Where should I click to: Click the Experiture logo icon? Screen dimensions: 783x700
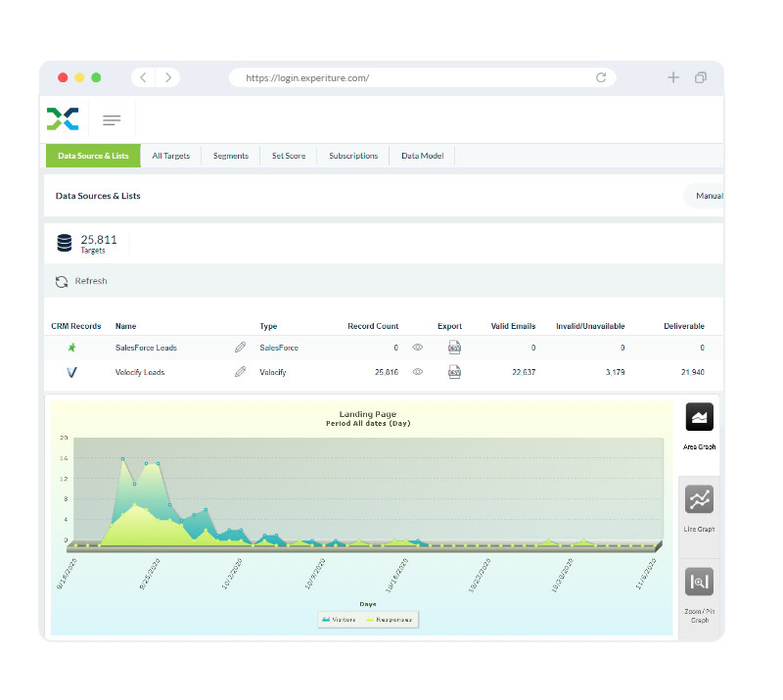63,118
